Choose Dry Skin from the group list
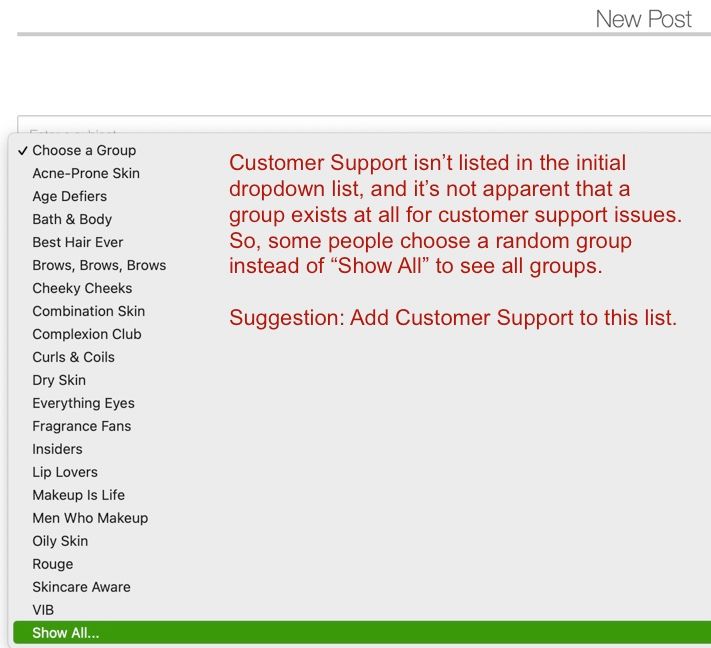 tap(59, 380)
